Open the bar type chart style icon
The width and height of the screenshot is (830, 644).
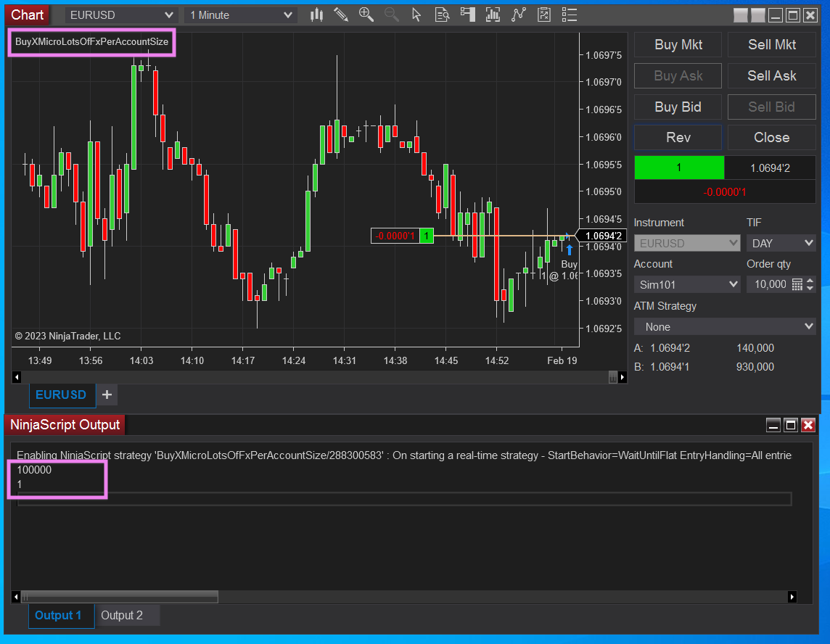[x=316, y=15]
